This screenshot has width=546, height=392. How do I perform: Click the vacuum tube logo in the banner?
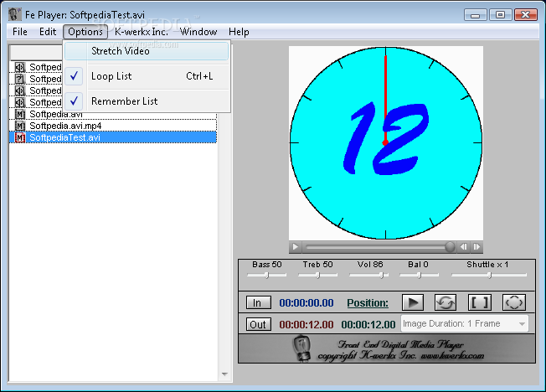302,348
